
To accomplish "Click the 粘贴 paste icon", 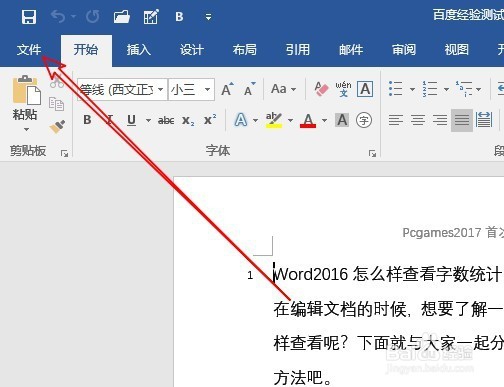I will 26,90.
